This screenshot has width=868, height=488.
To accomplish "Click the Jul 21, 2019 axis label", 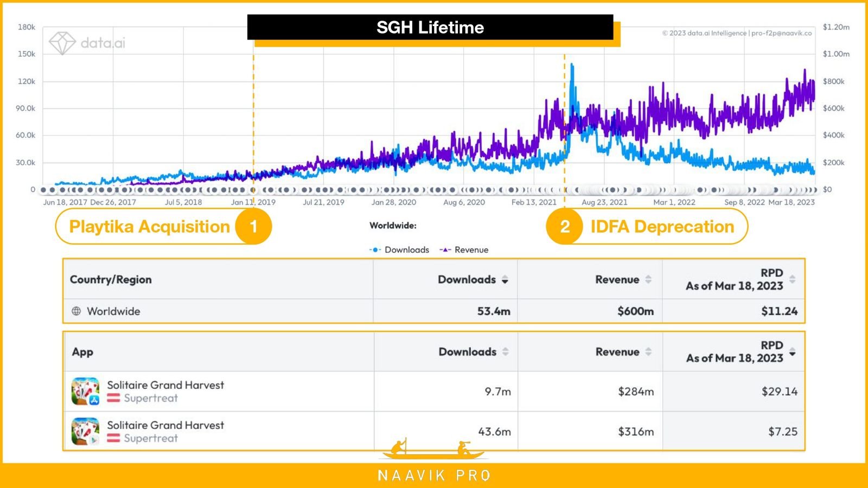I will click(324, 202).
